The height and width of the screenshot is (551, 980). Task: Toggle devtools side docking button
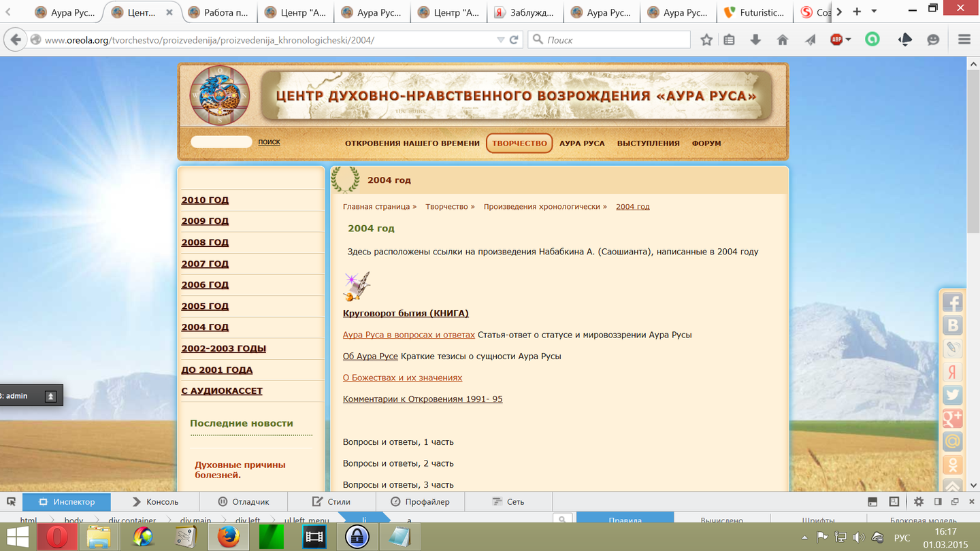click(x=938, y=502)
